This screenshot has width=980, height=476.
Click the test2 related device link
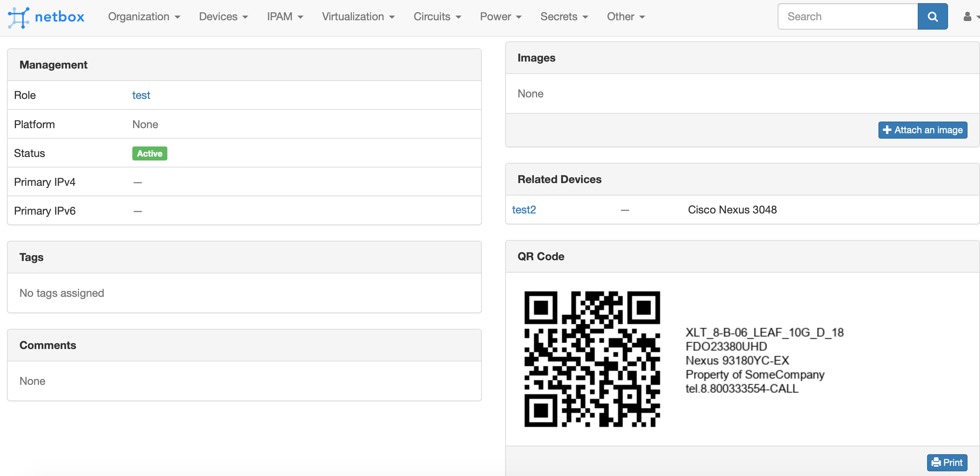[x=524, y=210]
